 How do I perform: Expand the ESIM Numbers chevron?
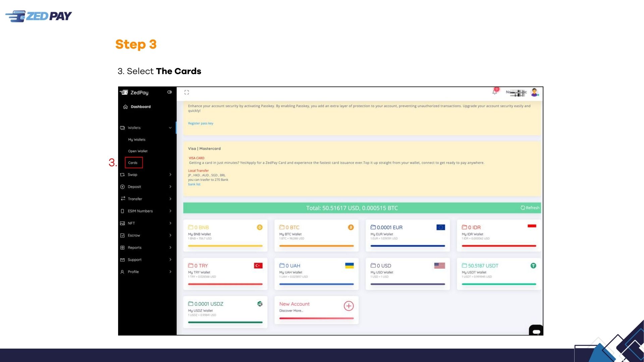pyautogui.click(x=170, y=211)
